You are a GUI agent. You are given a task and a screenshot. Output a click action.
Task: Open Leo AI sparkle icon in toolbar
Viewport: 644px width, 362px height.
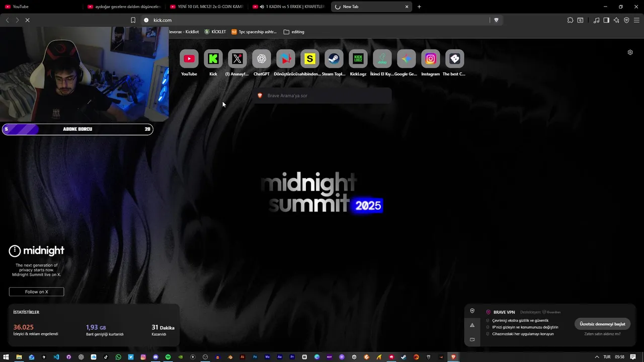(616, 20)
